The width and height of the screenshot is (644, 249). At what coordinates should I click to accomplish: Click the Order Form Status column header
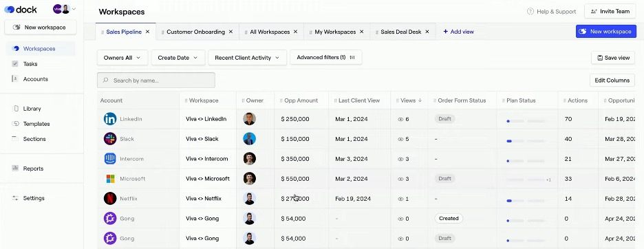pyautogui.click(x=462, y=100)
